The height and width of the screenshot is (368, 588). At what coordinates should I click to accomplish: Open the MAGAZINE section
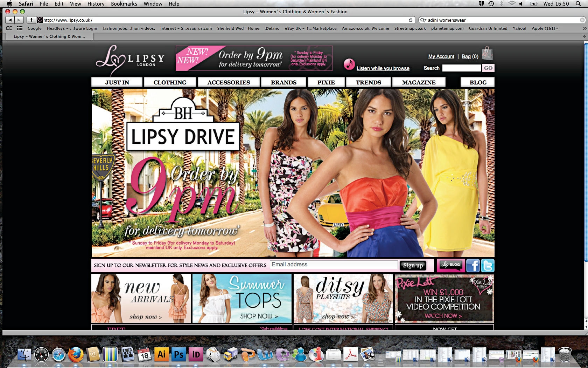tap(419, 82)
